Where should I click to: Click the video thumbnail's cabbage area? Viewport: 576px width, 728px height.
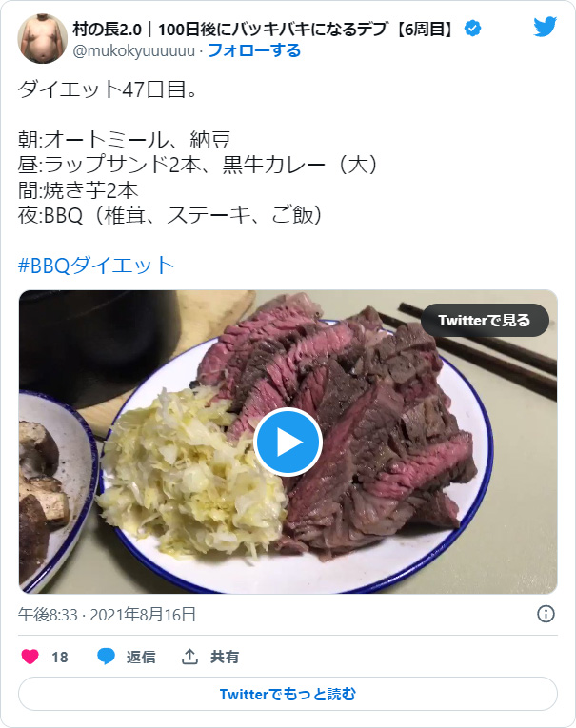(x=190, y=474)
